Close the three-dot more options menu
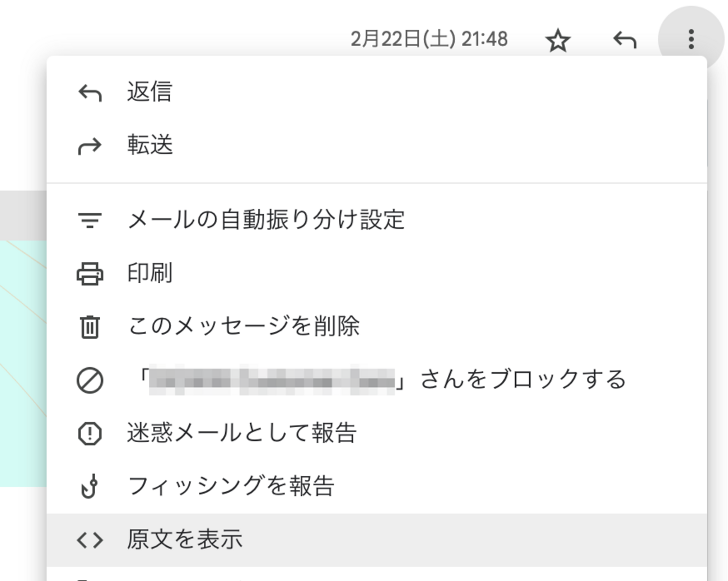This screenshot has width=728, height=581. tap(691, 39)
